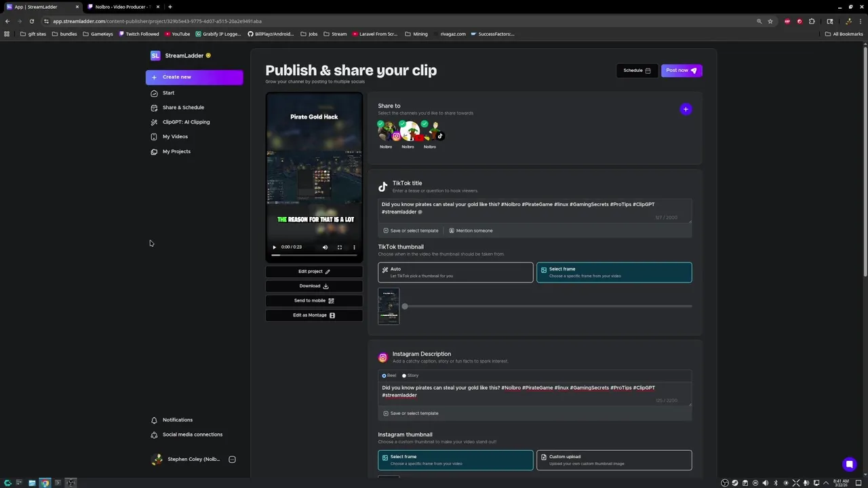Select the Auto TikTok thumbnail option
The width and height of the screenshot is (868, 488).
(456, 272)
